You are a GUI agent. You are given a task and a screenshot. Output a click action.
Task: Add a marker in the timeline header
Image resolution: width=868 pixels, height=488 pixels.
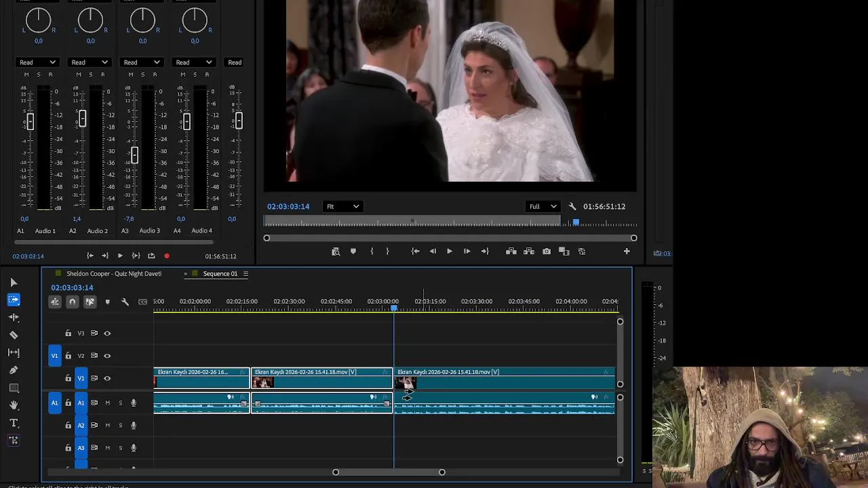tap(107, 302)
